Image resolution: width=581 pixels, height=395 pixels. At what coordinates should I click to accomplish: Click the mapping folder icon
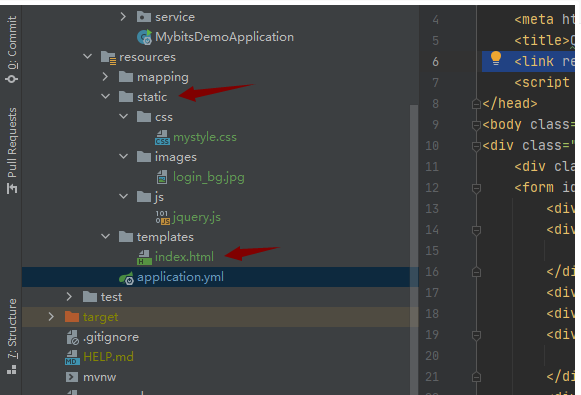click(x=126, y=77)
